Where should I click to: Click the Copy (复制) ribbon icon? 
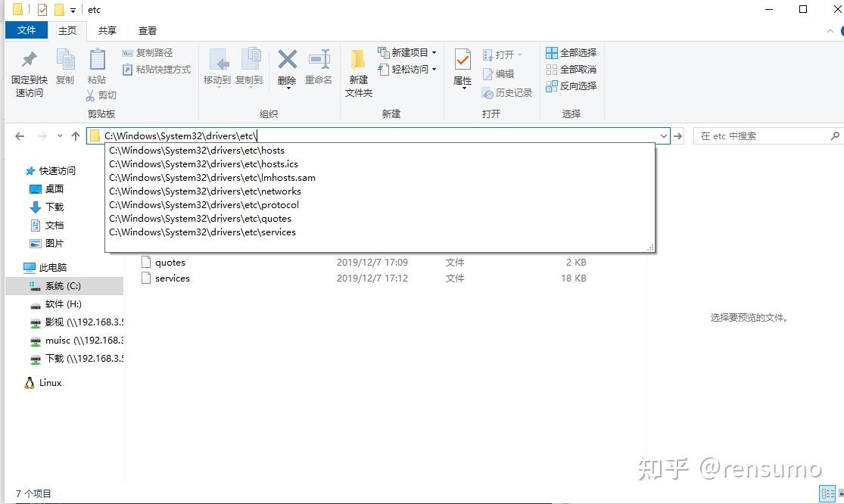coord(65,59)
